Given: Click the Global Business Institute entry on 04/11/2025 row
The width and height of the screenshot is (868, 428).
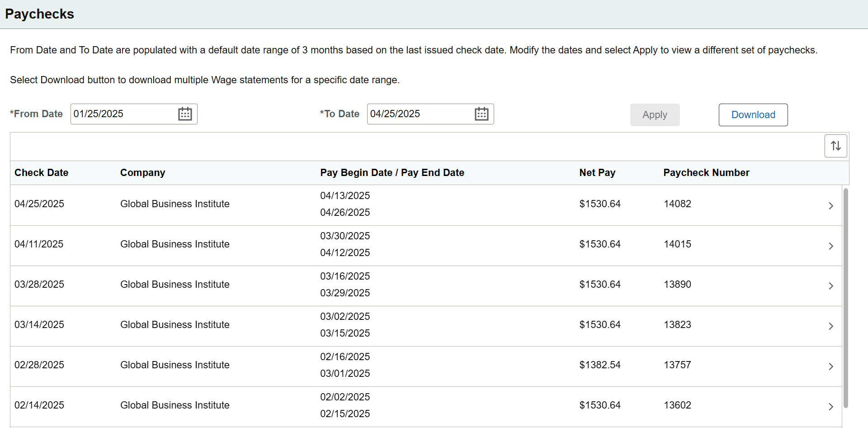Looking at the screenshot, I should 175,244.
